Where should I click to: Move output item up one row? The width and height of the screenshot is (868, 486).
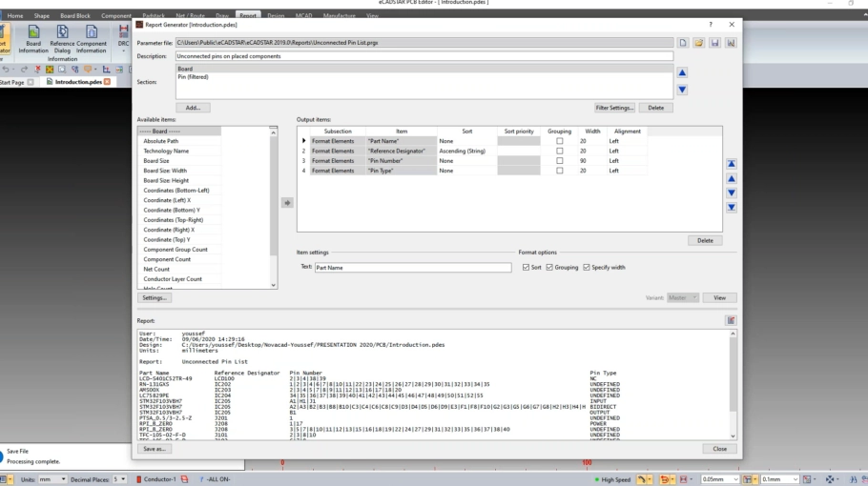click(x=732, y=178)
